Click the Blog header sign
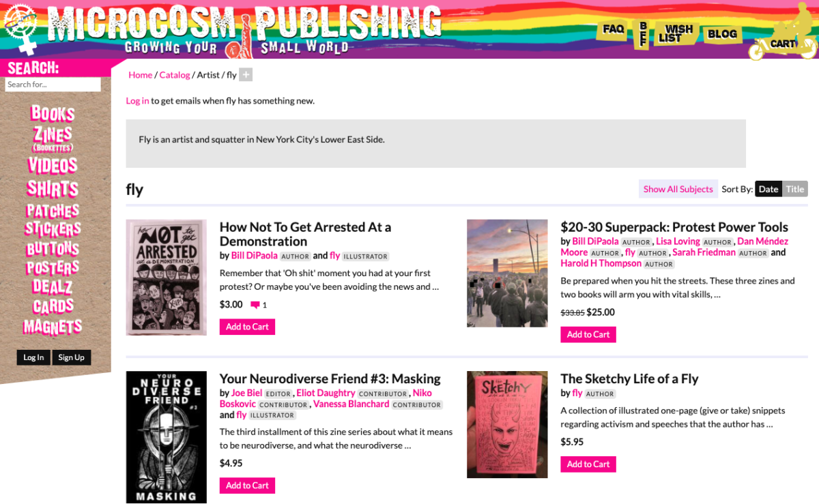 click(x=722, y=33)
